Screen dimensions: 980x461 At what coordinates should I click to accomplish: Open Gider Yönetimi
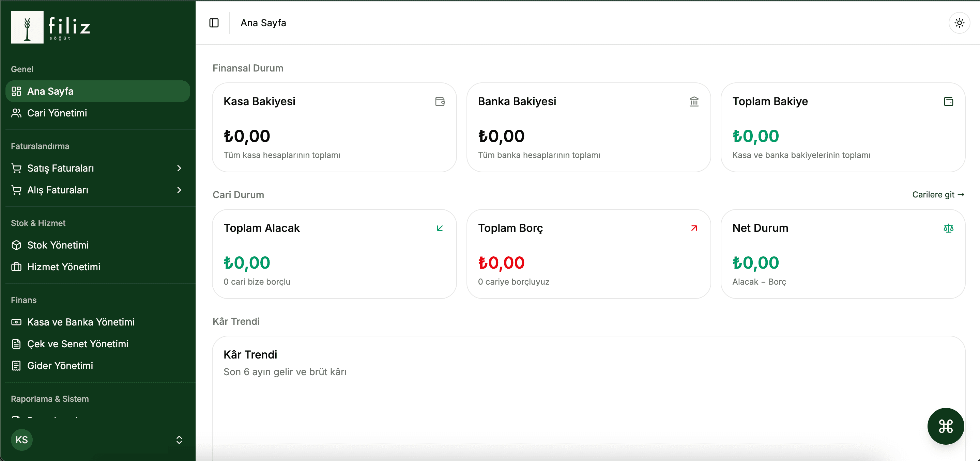click(x=98, y=366)
